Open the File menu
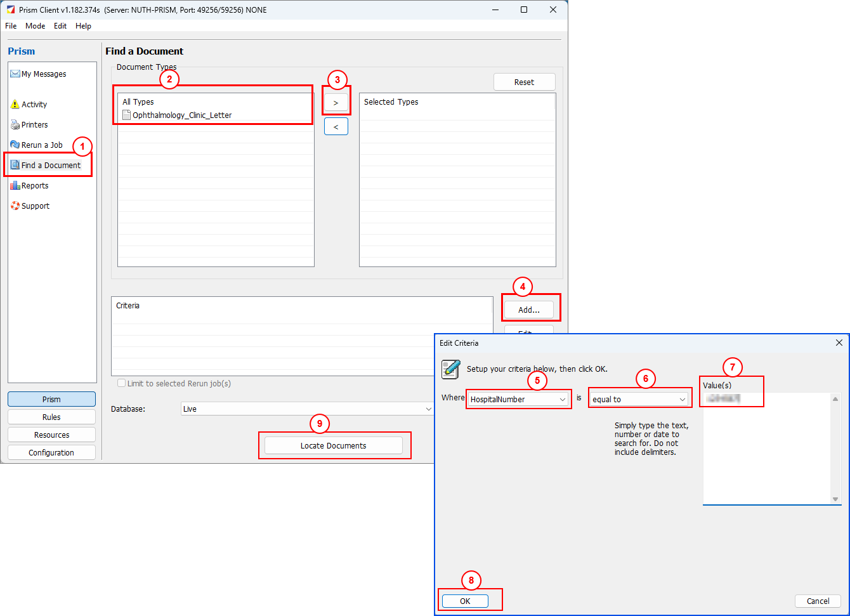 click(x=11, y=26)
